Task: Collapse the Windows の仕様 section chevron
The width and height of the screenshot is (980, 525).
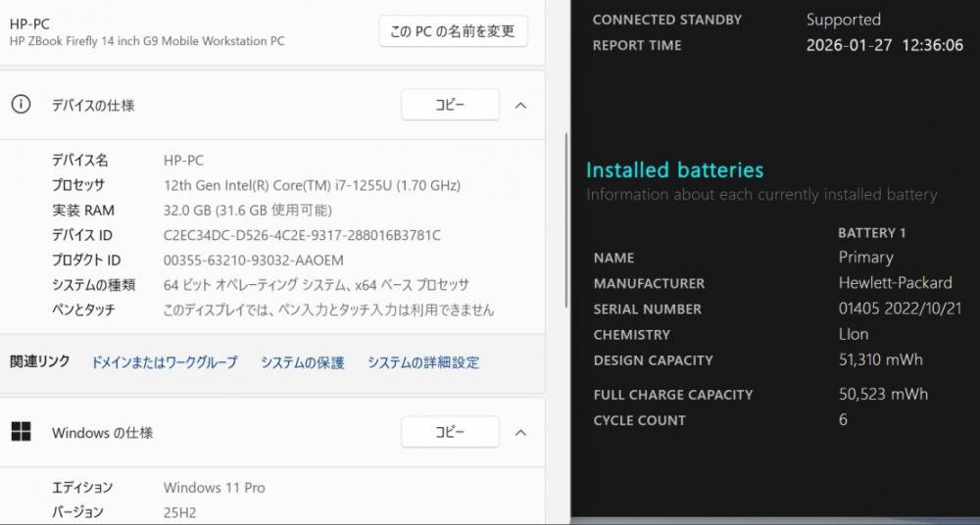Action: click(x=521, y=432)
